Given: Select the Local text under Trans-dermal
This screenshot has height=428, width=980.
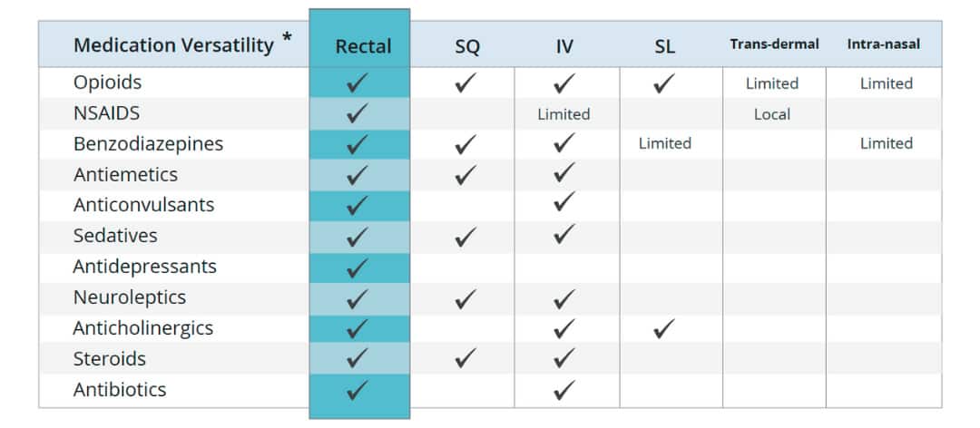Looking at the screenshot, I should [x=772, y=114].
